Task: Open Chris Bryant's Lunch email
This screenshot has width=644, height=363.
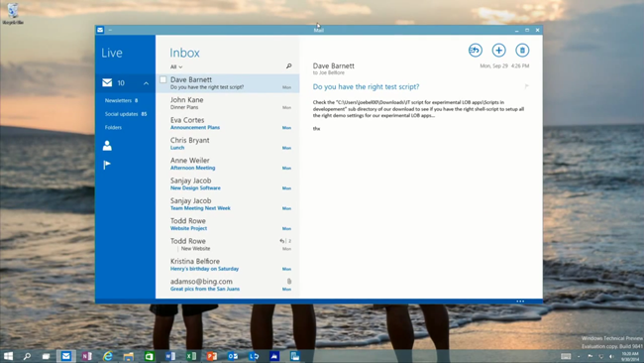Action: [228, 144]
